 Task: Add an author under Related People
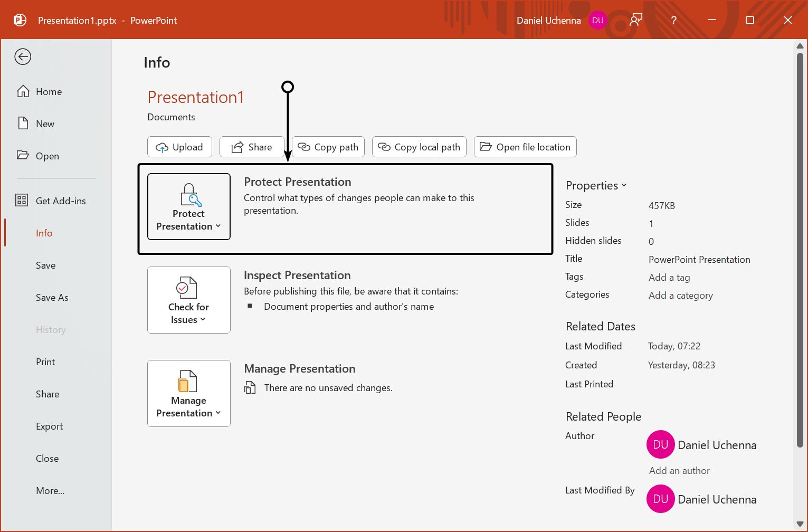pos(679,470)
